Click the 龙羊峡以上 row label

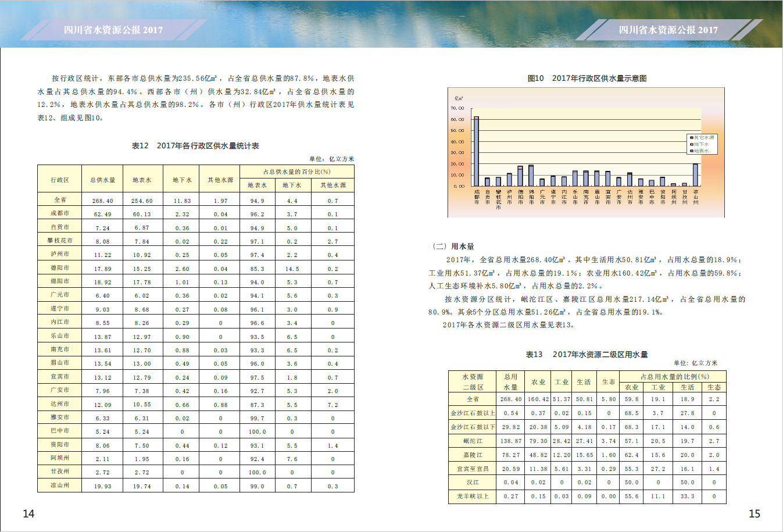473,497
